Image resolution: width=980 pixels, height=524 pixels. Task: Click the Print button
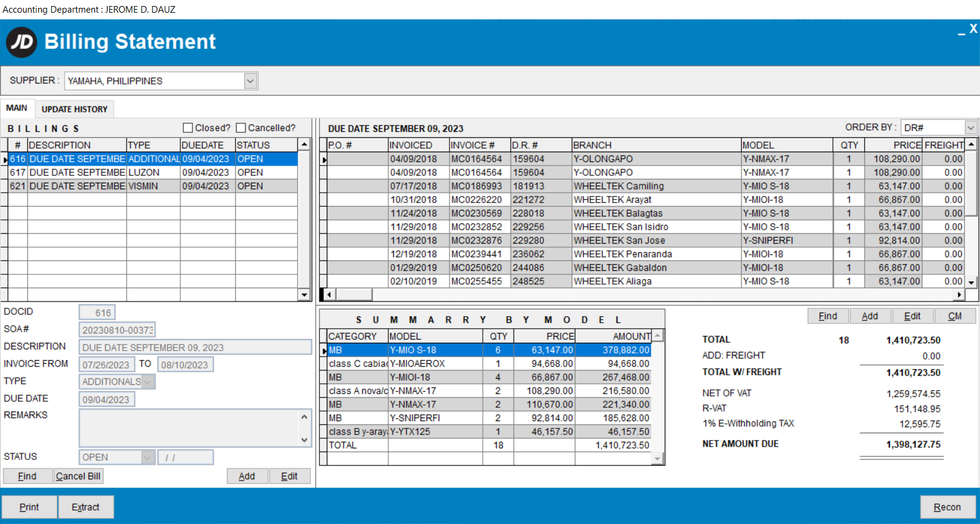[29, 507]
